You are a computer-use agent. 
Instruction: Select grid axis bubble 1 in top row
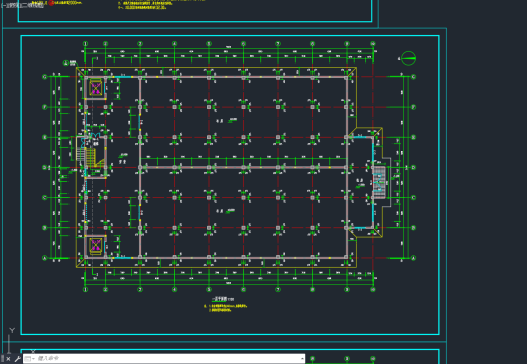[x=85, y=44]
